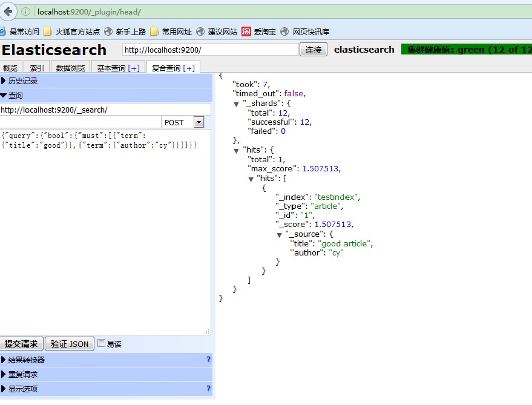
Task: Collapse the _shards JSON node
Action: [236, 104]
